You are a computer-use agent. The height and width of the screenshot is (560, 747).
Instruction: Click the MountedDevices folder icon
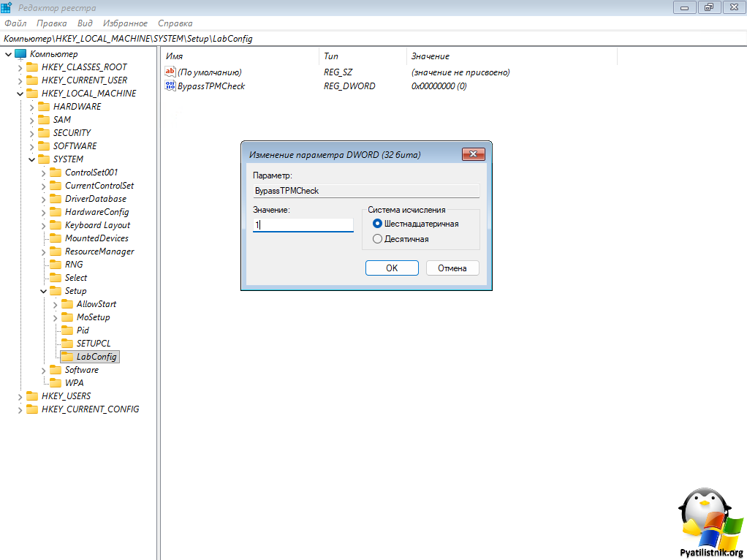click(x=56, y=238)
